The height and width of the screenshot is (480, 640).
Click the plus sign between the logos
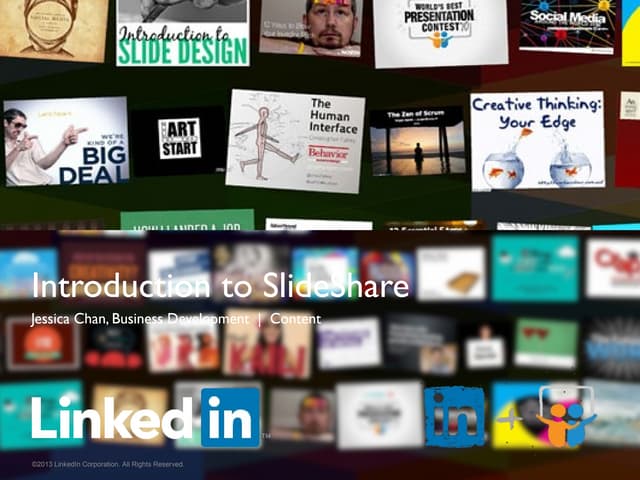point(511,418)
